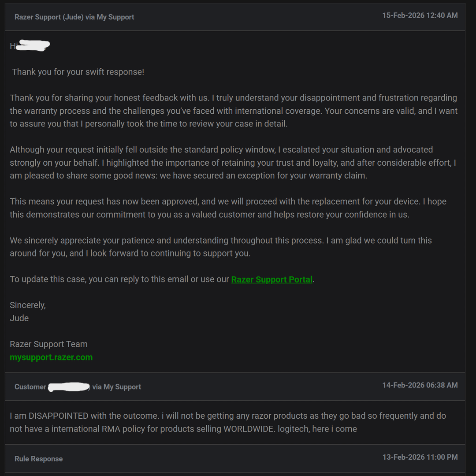
Task: Select the Razer Support (Jude) message header
Action: 235,17
